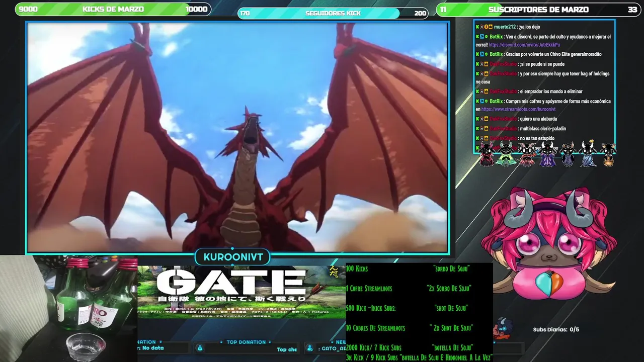Click the "10000" Kicks de Marzo goal value
This screenshot has width=644, height=362.
196,9
